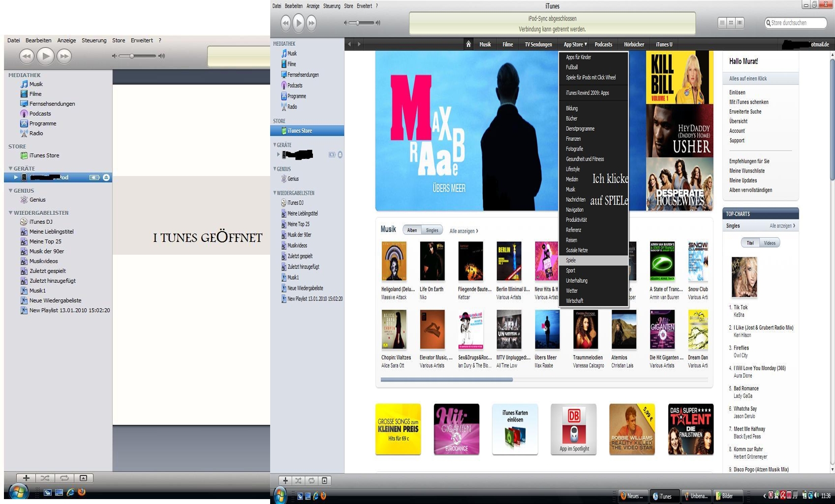The width and height of the screenshot is (835, 504).
Task: Click the eject icon next to the iPod in the left window
Action: pos(106,178)
